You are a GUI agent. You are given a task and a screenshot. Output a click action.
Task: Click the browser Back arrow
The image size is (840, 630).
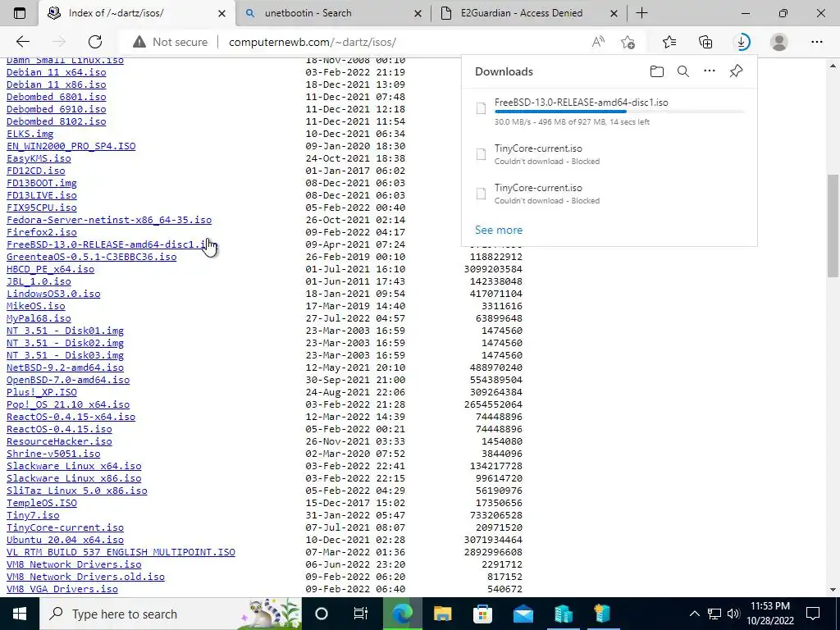click(x=22, y=42)
